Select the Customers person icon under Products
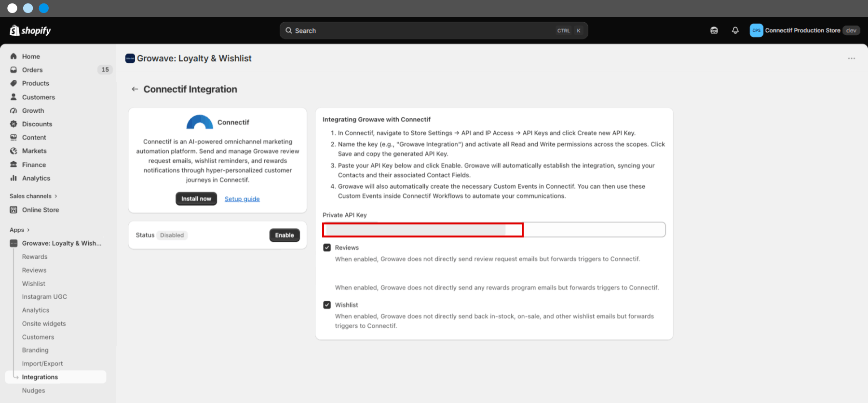This screenshot has width=868, height=403. [14, 97]
